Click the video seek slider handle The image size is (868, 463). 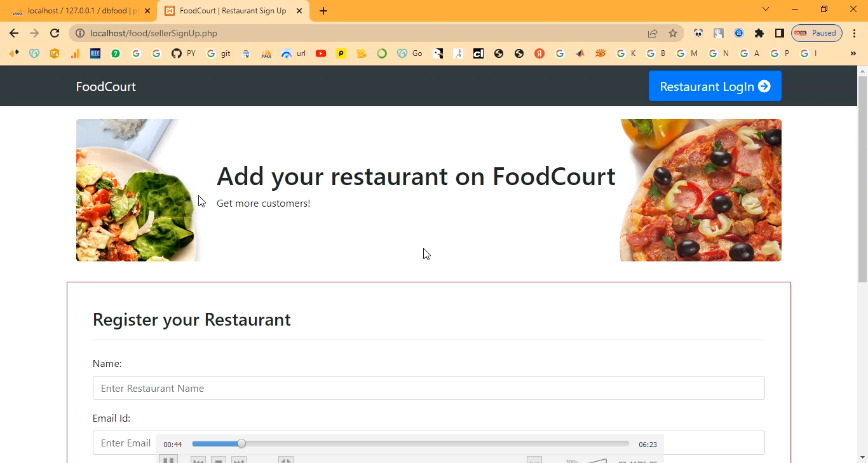tap(241, 444)
